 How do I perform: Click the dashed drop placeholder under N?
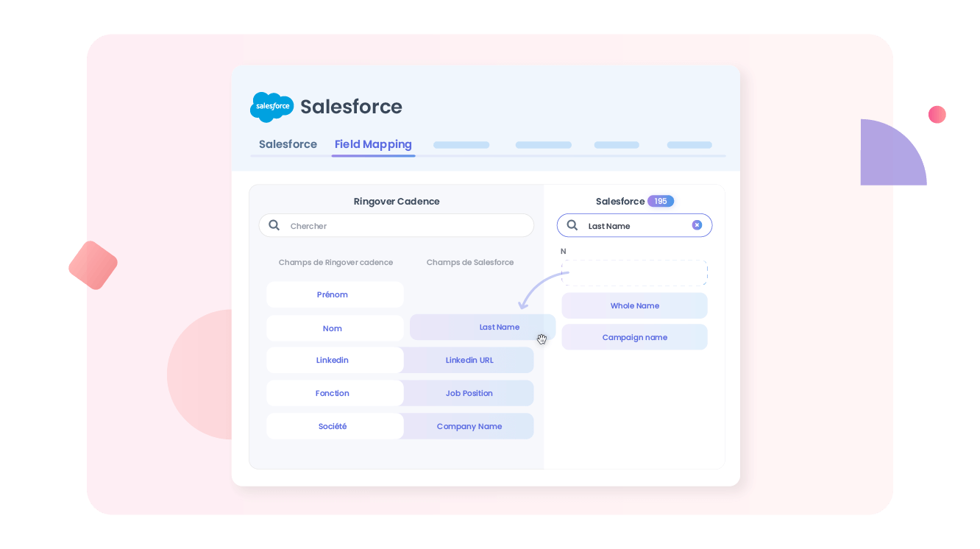(634, 272)
